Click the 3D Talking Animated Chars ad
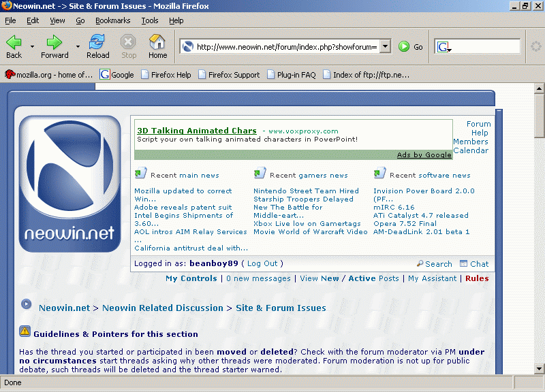 (197, 131)
